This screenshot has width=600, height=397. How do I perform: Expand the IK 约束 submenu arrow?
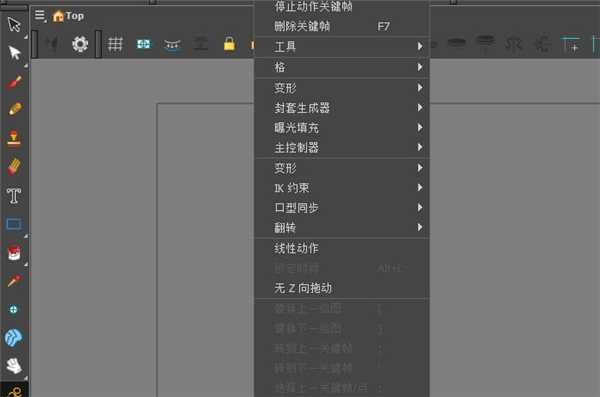(x=420, y=187)
